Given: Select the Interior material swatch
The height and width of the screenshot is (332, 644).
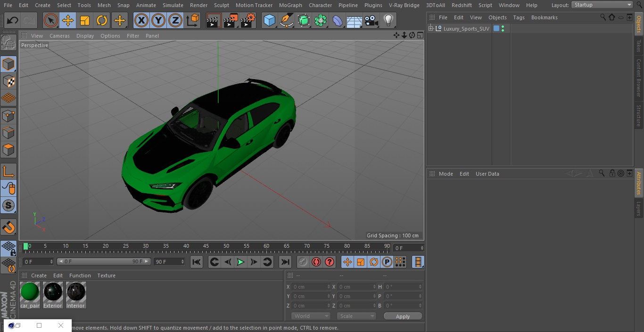Looking at the screenshot, I should [76, 295].
